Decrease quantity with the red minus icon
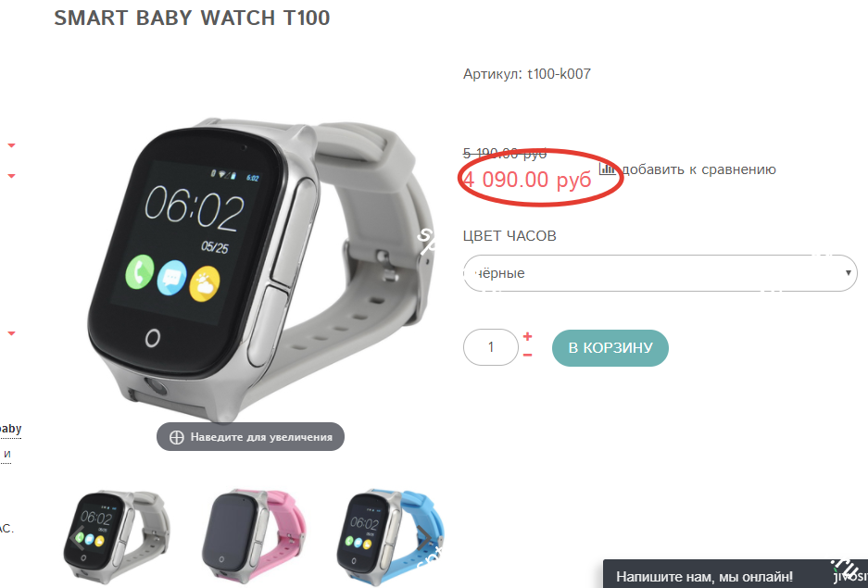 527,355
